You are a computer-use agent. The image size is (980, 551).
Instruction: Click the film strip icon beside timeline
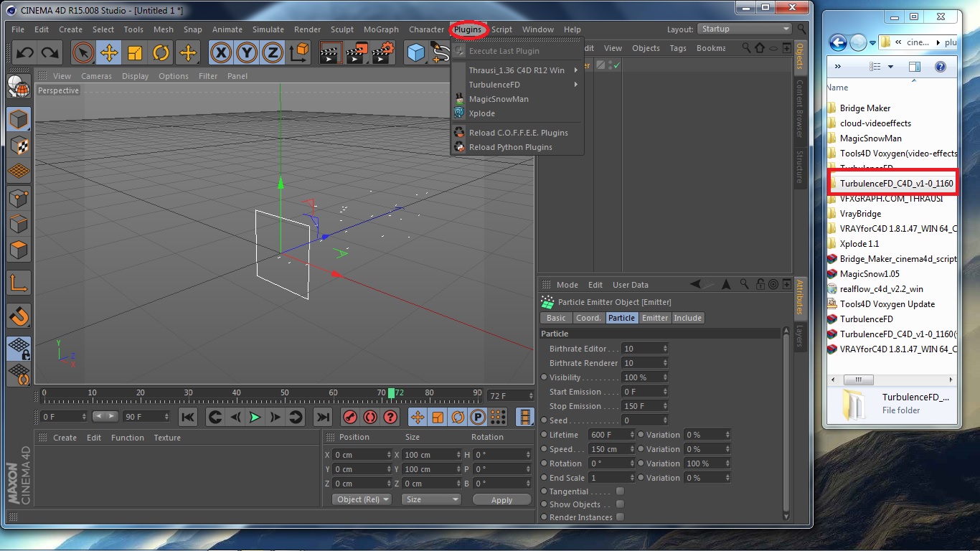pos(526,417)
